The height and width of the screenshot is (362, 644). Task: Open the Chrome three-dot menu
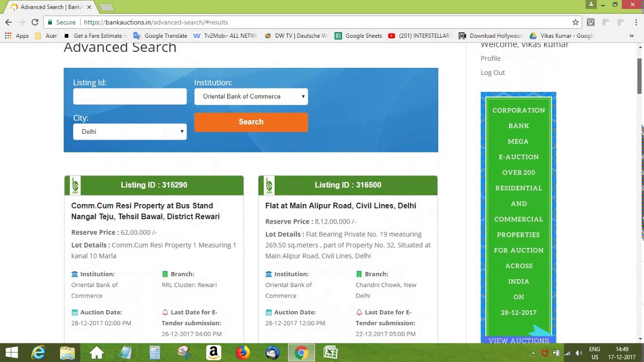(x=636, y=22)
